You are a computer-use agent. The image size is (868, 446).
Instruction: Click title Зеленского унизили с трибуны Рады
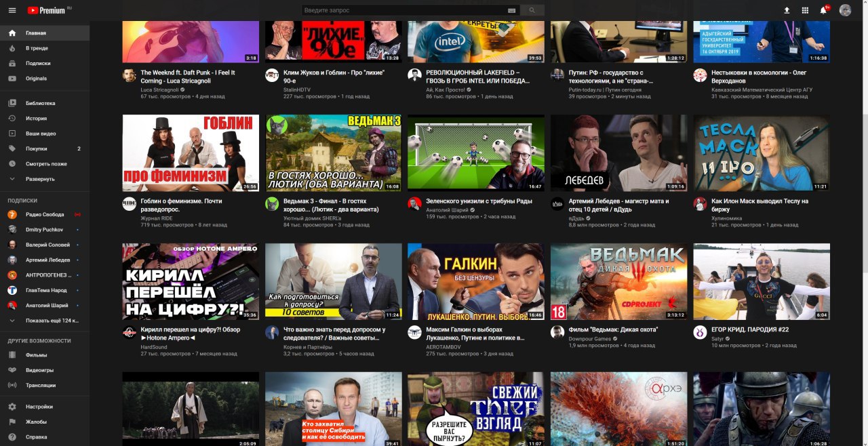479,201
